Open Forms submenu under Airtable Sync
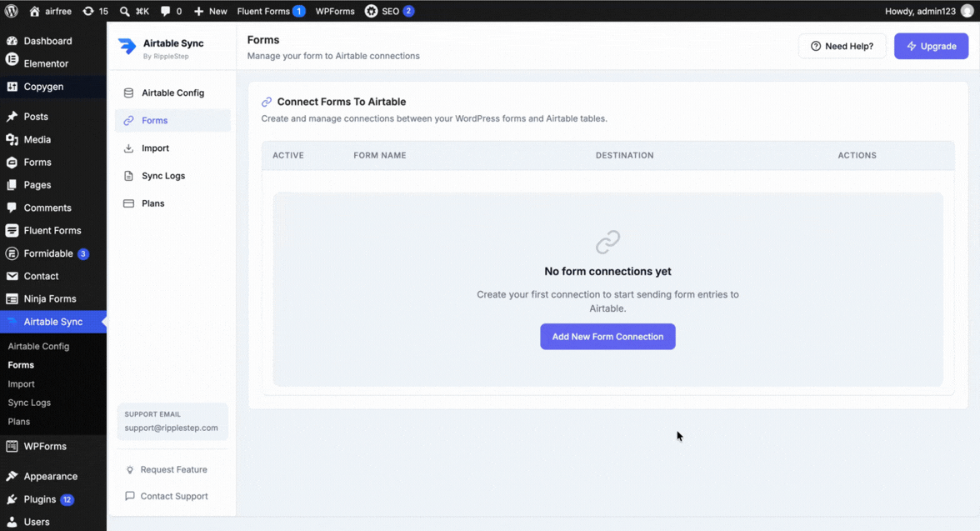The height and width of the screenshot is (531, 980). coord(21,364)
